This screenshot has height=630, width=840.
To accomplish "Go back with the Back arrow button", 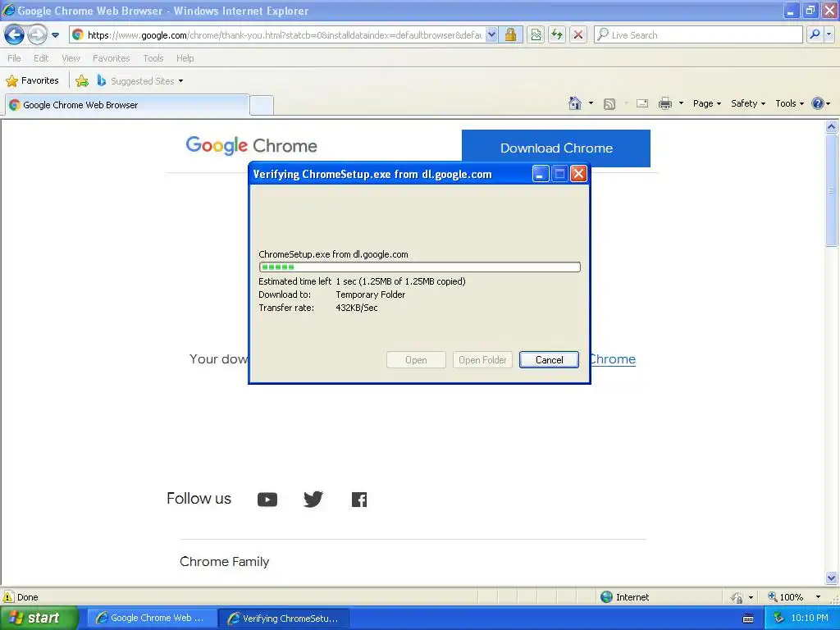I will [14, 34].
